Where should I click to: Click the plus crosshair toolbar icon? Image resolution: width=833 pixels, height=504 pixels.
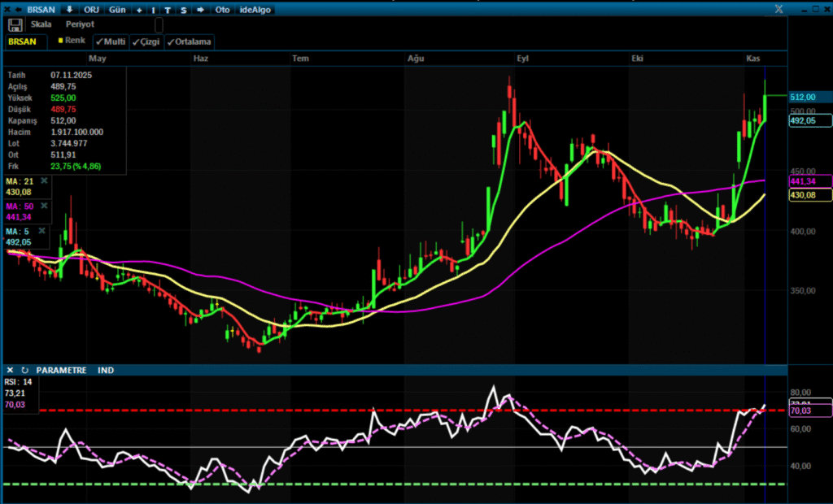(139, 10)
